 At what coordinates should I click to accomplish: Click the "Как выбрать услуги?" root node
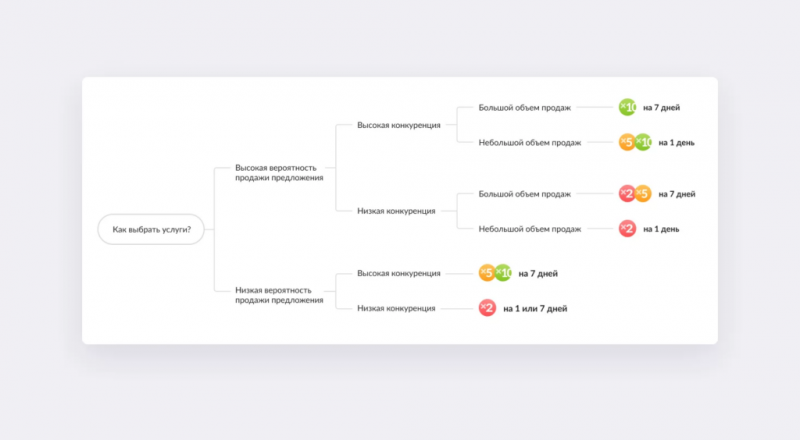coord(151,229)
